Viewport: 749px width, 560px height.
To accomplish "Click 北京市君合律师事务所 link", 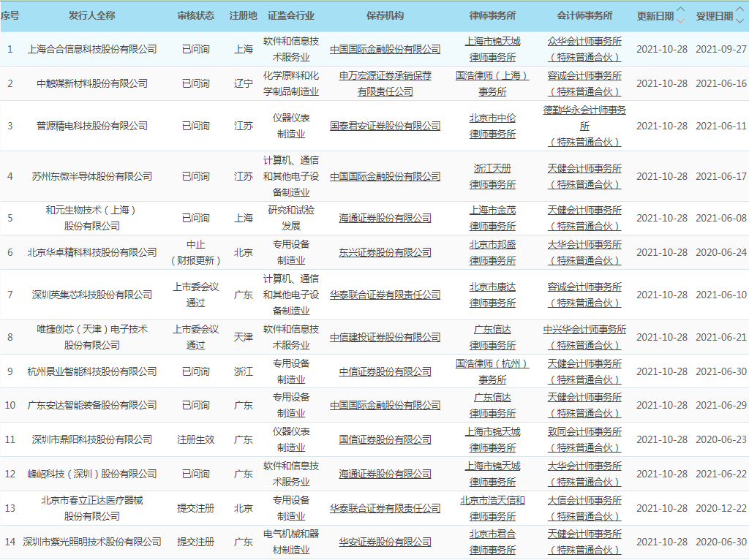I will pos(492,542).
